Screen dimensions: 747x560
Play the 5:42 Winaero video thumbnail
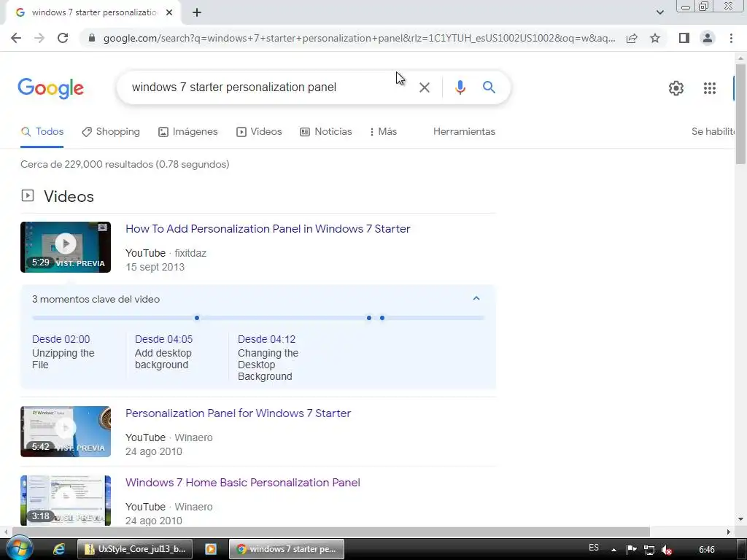point(66,432)
